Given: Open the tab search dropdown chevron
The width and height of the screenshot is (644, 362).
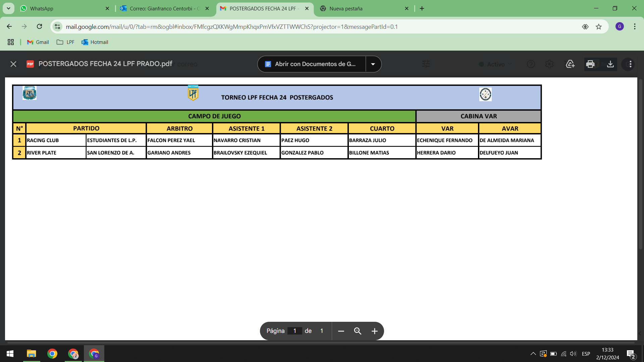Looking at the screenshot, I should pyautogui.click(x=8, y=8).
